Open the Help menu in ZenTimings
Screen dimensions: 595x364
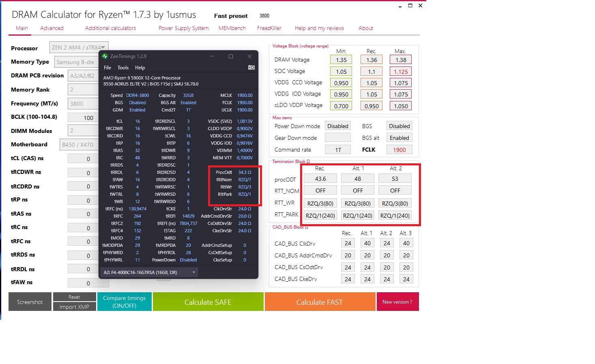click(140, 68)
